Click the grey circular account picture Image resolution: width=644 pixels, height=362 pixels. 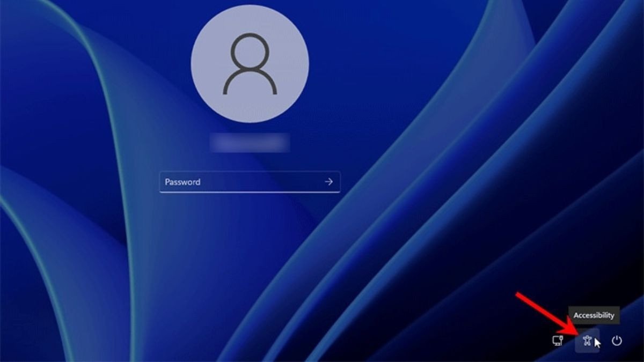250,64
